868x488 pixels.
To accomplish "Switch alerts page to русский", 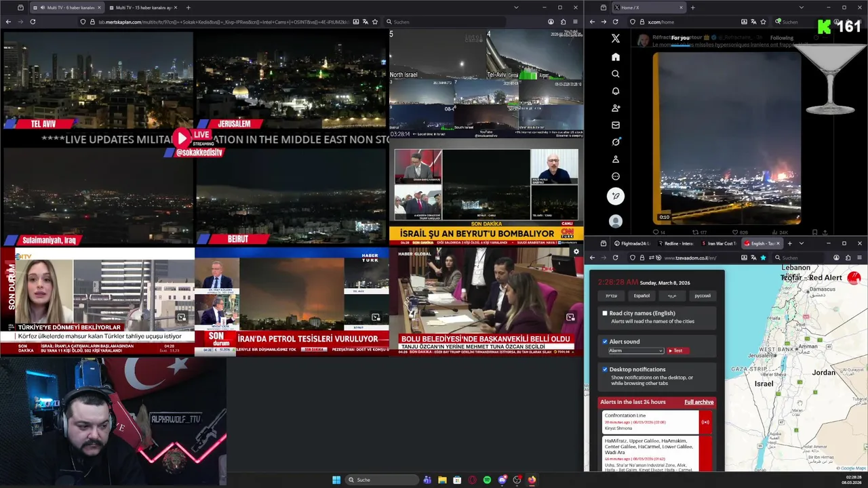I will [703, 296].
